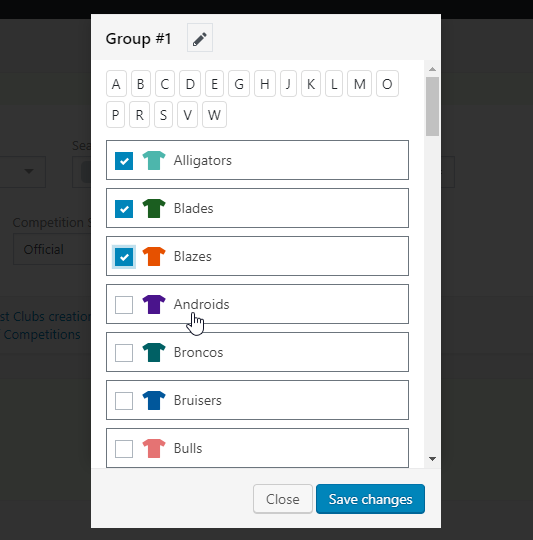Viewport: 533px width, 540px height.
Task: Uncheck the Alligators checkbox
Action: [124, 161]
